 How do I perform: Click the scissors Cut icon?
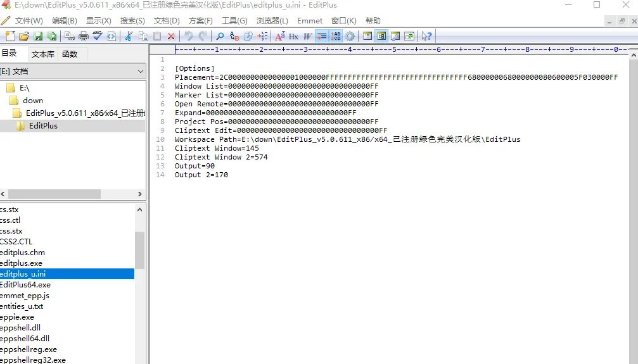click(x=129, y=37)
